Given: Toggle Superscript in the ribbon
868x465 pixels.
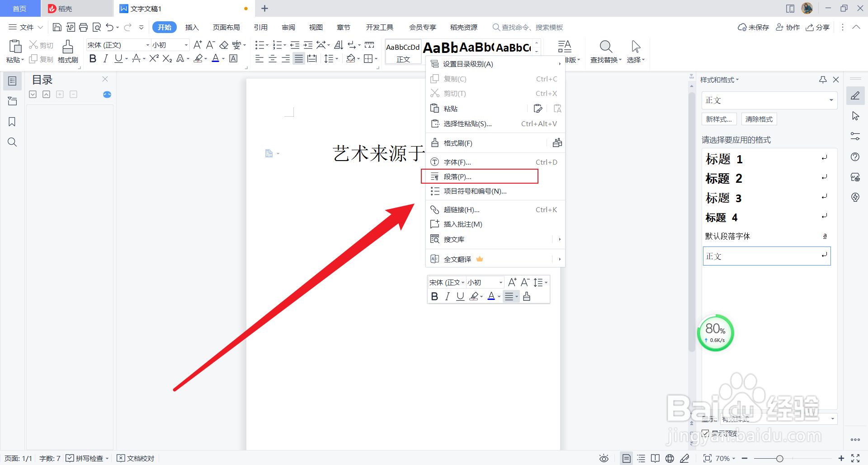Looking at the screenshot, I should [x=154, y=58].
